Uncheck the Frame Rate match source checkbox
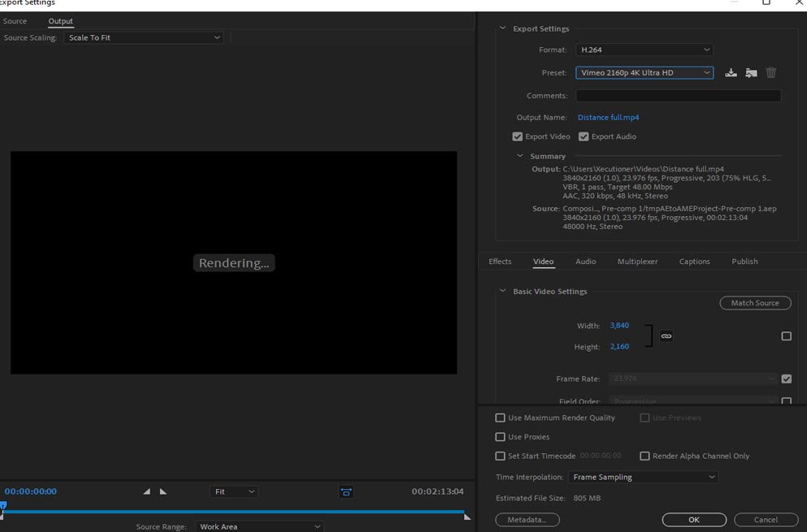807x532 pixels. click(786, 378)
